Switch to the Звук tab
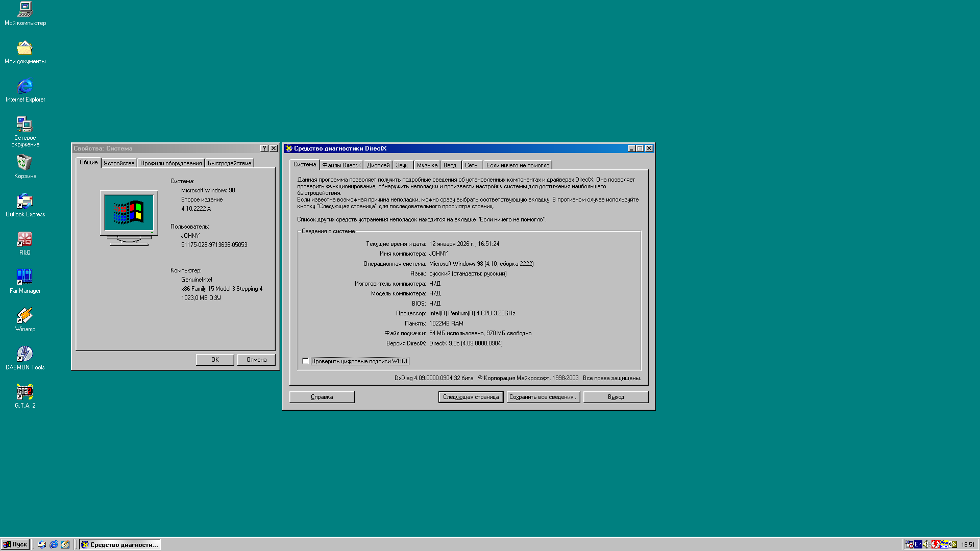Viewport: 980px width, 551px height. click(402, 165)
